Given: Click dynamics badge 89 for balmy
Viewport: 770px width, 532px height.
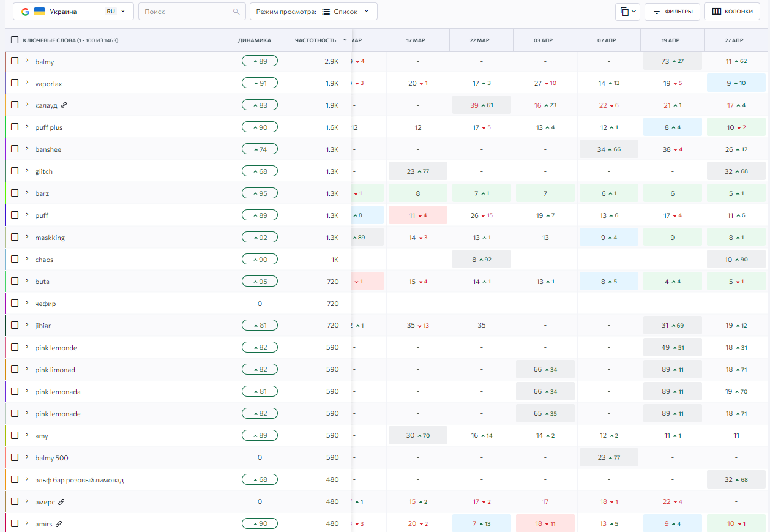Looking at the screenshot, I should tap(260, 61).
